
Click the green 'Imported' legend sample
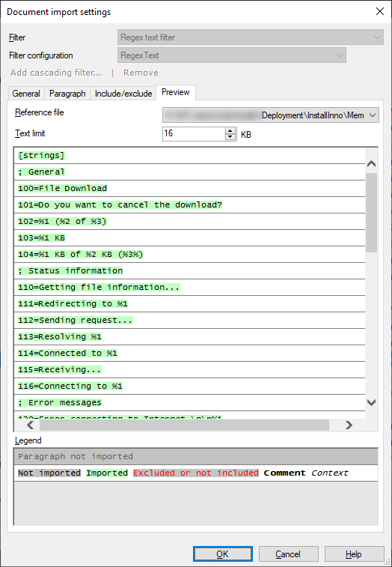[x=107, y=473]
